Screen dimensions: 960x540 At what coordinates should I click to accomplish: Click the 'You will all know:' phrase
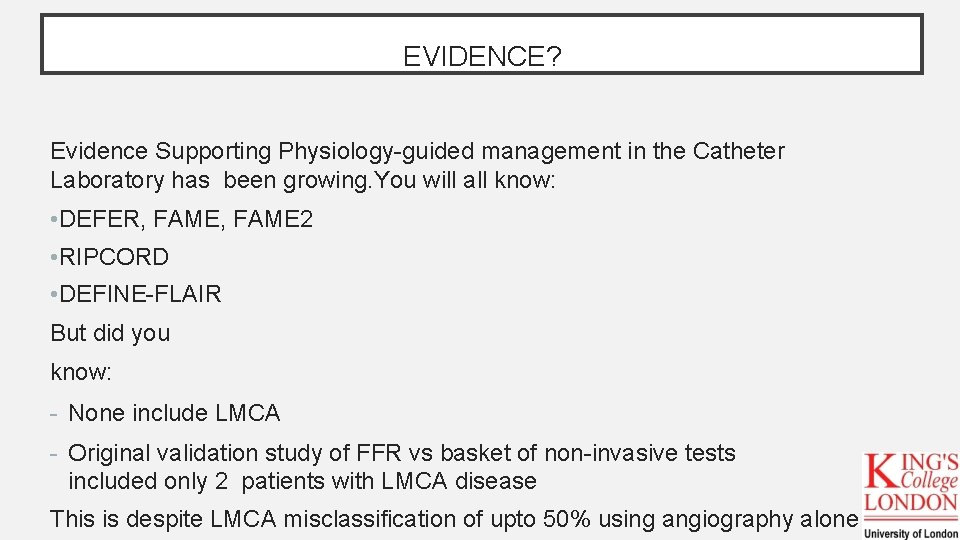(x=465, y=180)
